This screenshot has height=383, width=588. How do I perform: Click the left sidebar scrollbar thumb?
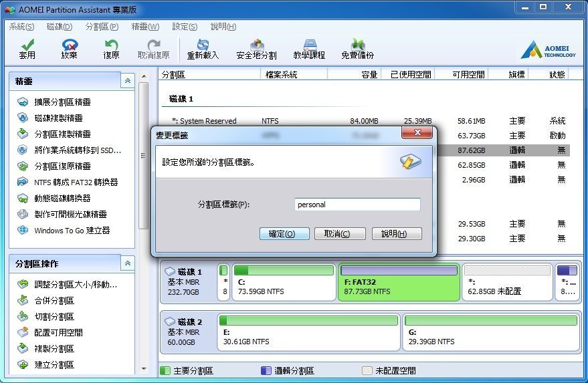144,156
